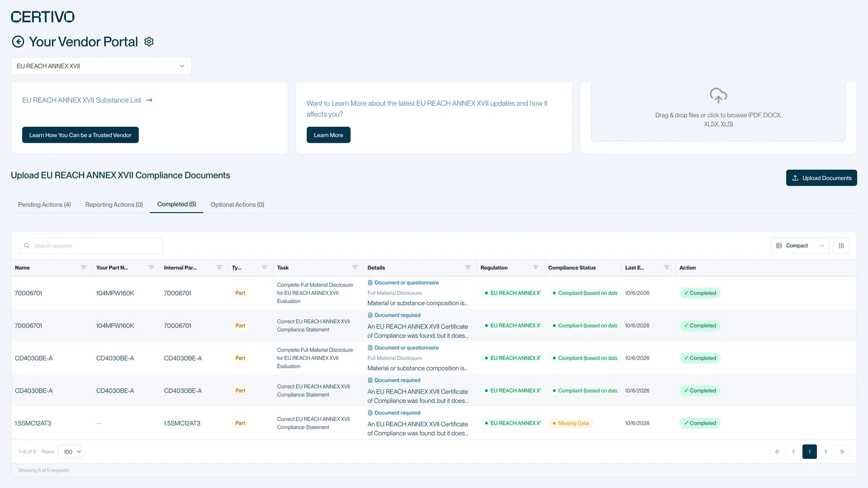Click Completed badge in the 1.5SMC12AT3 row

point(700,423)
